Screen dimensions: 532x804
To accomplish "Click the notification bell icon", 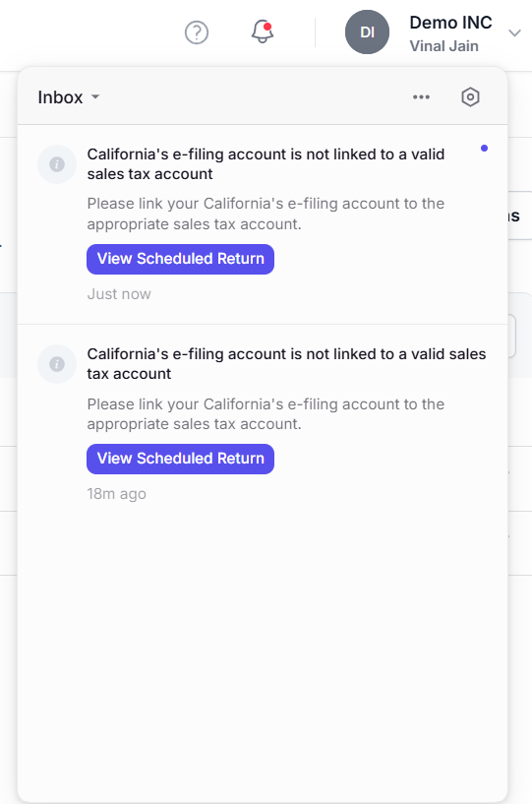I will click(263, 31).
